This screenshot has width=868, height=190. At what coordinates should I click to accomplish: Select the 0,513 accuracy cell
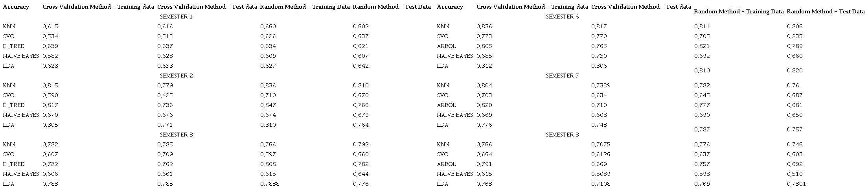pos(165,37)
